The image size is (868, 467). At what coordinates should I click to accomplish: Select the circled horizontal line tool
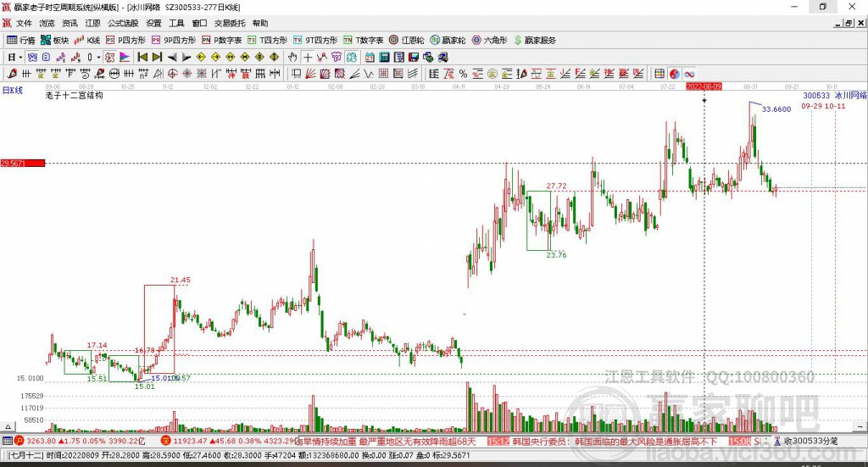click(114, 74)
